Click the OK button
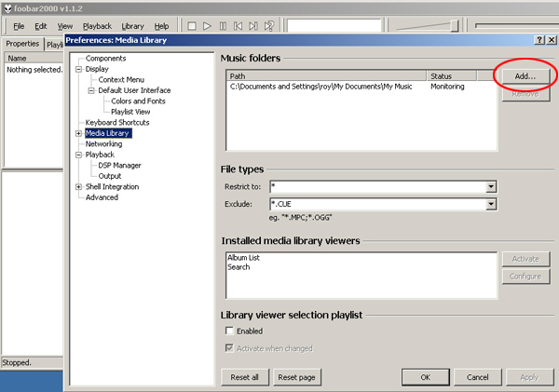 pos(426,377)
